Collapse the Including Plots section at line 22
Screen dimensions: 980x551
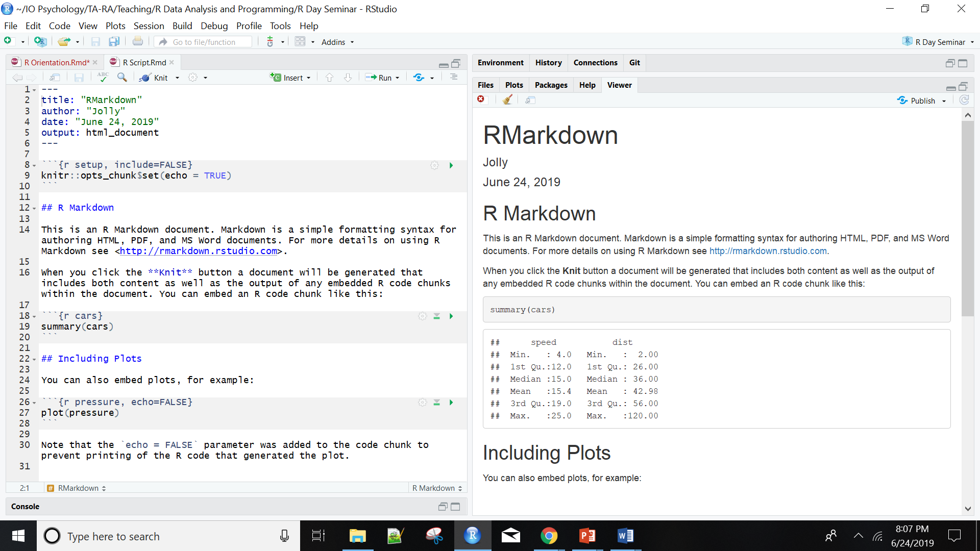click(34, 359)
